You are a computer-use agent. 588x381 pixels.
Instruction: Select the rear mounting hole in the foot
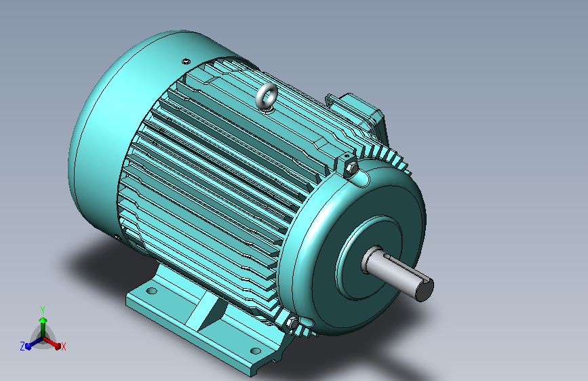151,291
